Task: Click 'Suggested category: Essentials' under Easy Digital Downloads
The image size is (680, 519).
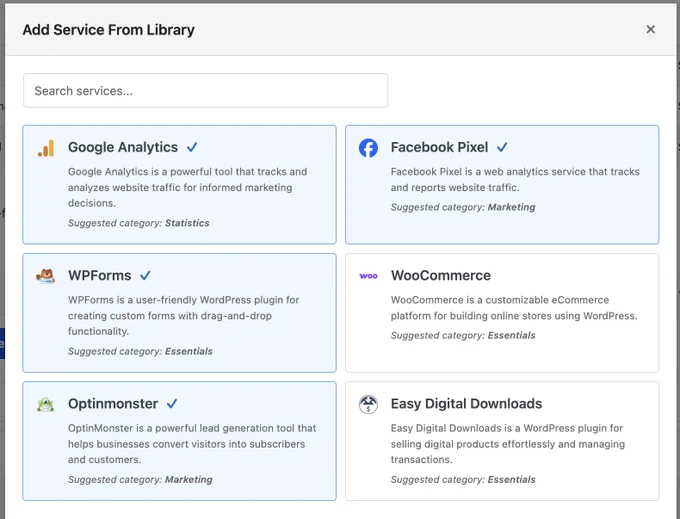Action: 463,480
